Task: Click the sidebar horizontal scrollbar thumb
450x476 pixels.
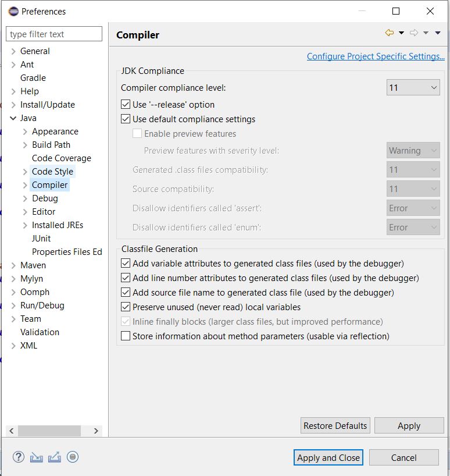Action: point(49,431)
